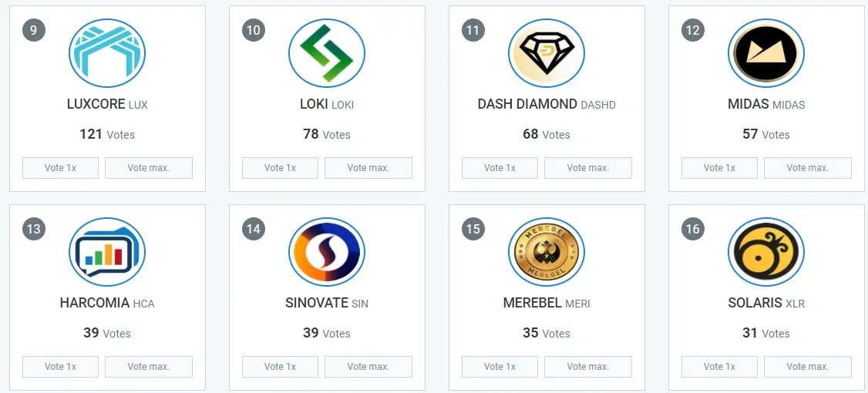
Task: Cast max votes for Midas
Action: pyautogui.click(x=808, y=168)
